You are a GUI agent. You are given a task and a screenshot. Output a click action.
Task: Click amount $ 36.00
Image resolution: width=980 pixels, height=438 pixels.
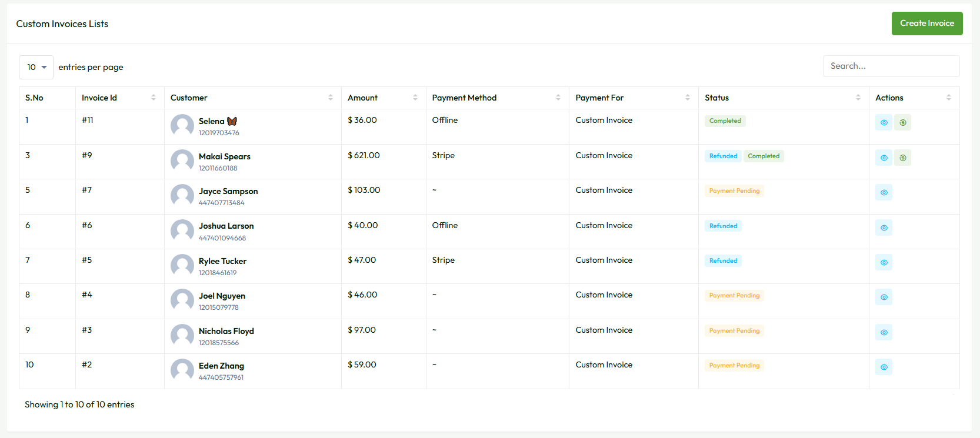362,120
